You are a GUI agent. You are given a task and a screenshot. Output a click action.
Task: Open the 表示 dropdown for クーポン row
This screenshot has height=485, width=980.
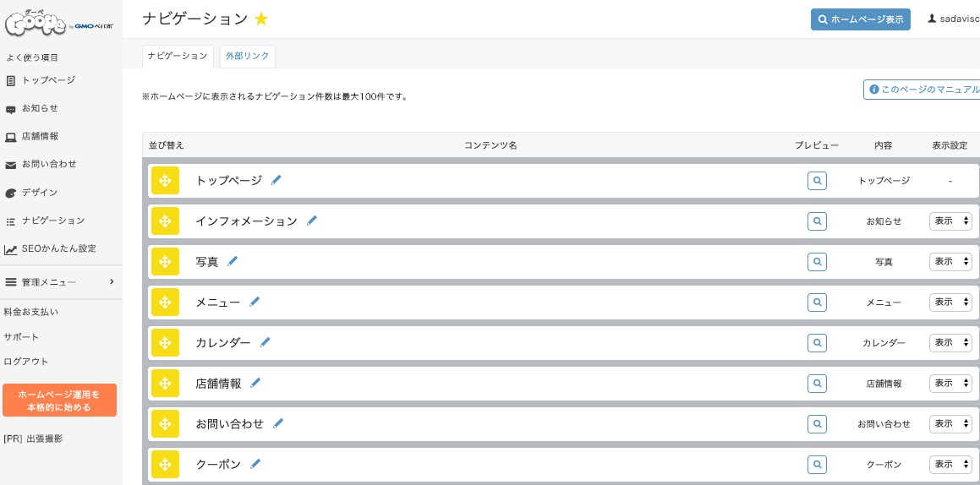pos(950,465)
